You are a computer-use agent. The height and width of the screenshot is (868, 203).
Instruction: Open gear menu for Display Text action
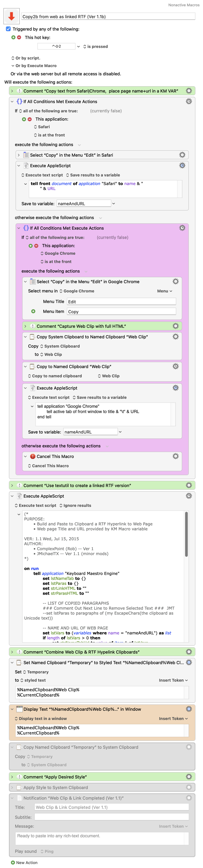[189, 709]
